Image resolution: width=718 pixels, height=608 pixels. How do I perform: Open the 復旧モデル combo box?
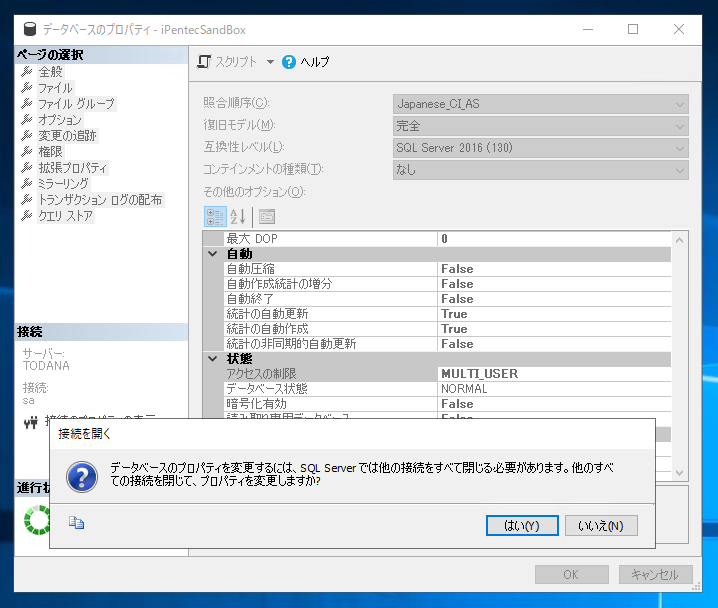coord(541,126)
